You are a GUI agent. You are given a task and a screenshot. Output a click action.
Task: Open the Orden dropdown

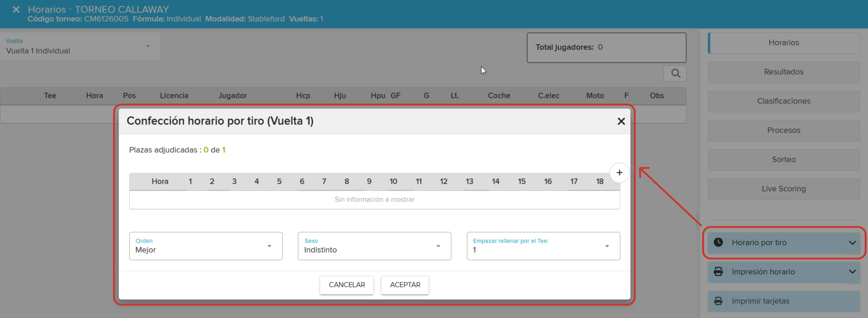[x=205, y=246]
